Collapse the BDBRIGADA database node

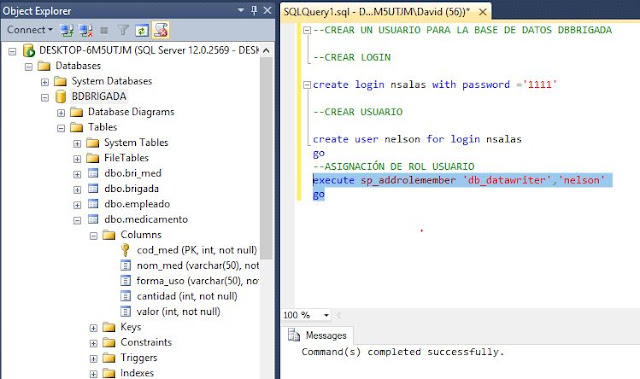tap(45, 98)
